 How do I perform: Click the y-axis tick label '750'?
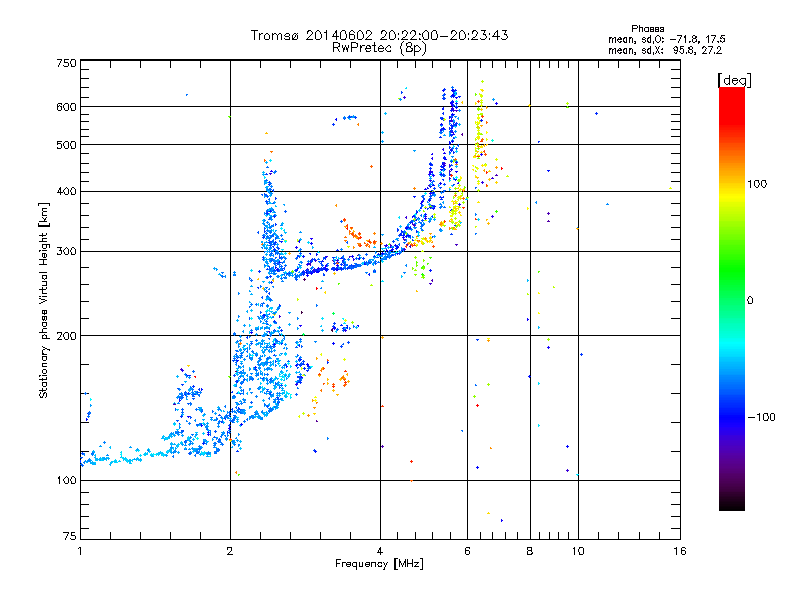(67, 63)
